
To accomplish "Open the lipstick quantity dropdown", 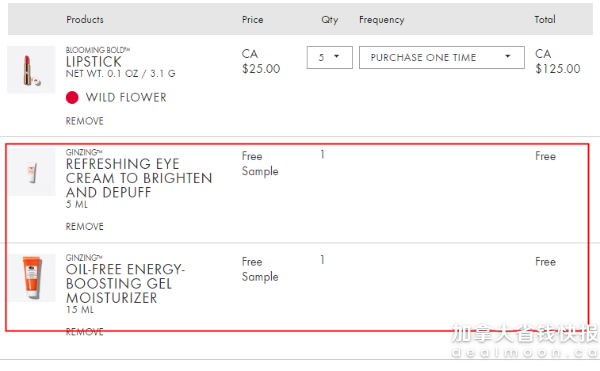I will (329, 57).
